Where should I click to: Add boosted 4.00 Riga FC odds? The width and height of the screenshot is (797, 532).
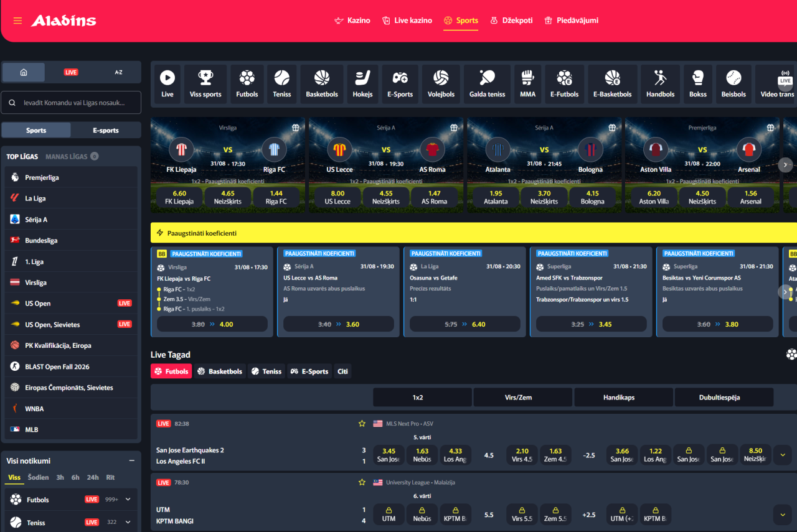pos(212,324)
